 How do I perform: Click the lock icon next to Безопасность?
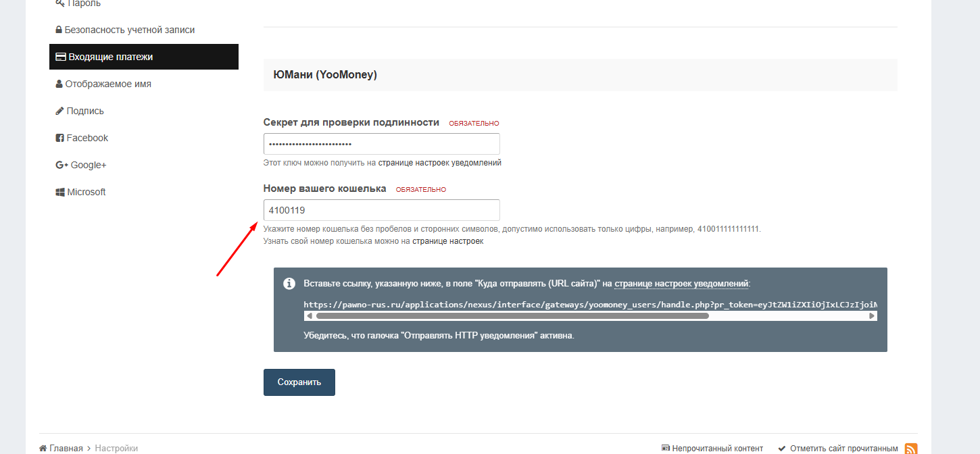tap(59, 30)
